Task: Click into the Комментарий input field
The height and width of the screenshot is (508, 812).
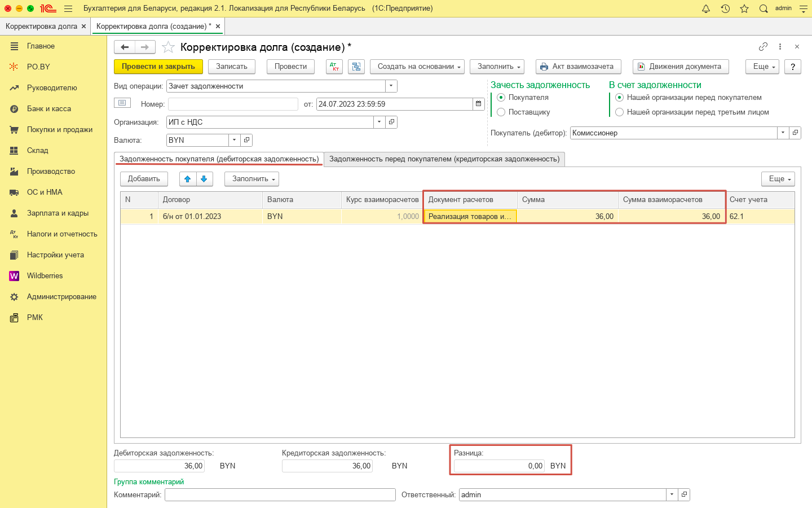Action: [x=280, y=494]
